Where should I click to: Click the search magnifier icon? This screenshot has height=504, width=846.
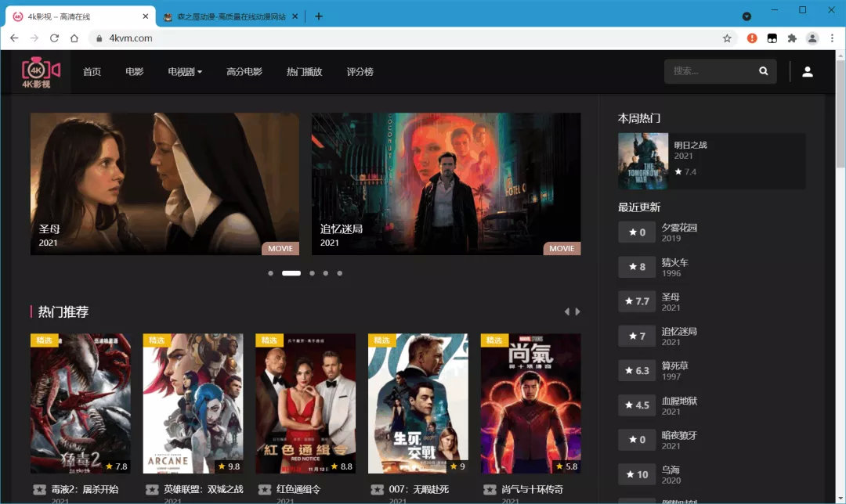click(763, 71)
